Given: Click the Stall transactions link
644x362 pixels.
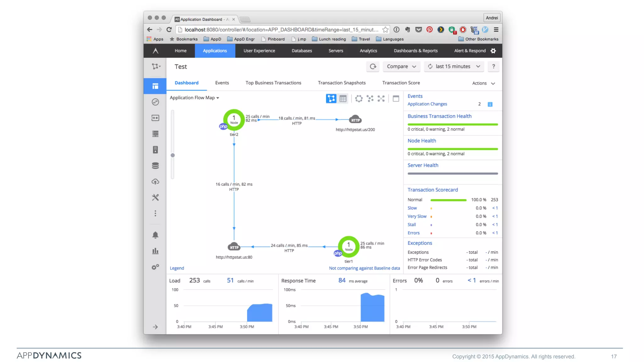Looking at the screenshot, I should [x=412, y=225].
